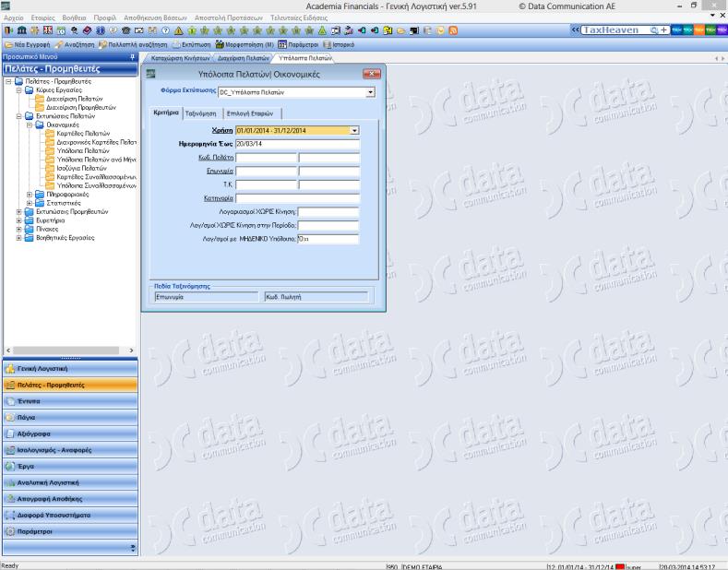Click the calendar icon in top toolbar
This screenshot has width=728, height=570.
tap(61, 30)
